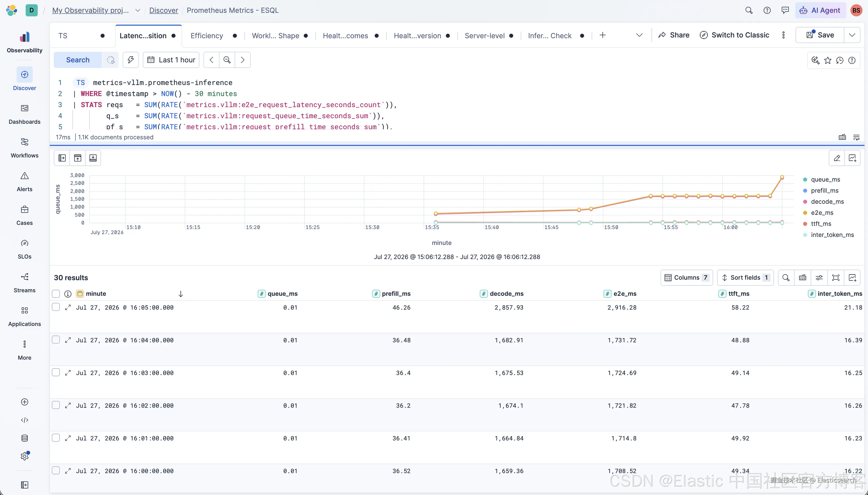Open the project name dropdown chevron
This screenshot has width=868, height=495.
click(138, 10)
